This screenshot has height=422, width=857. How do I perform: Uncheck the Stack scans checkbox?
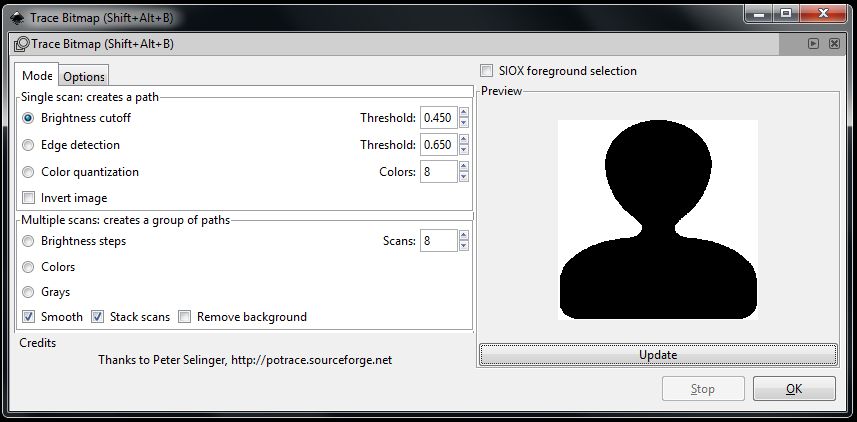coord(97,317)
